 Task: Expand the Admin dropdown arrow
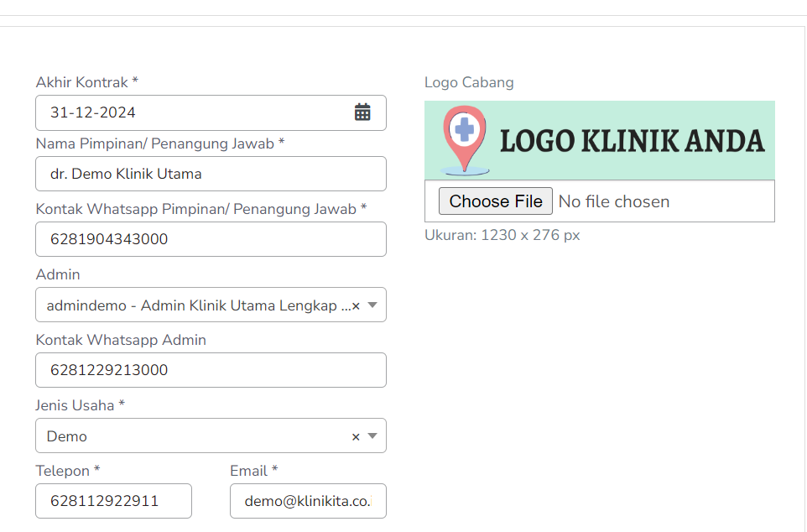coord(372,305)
